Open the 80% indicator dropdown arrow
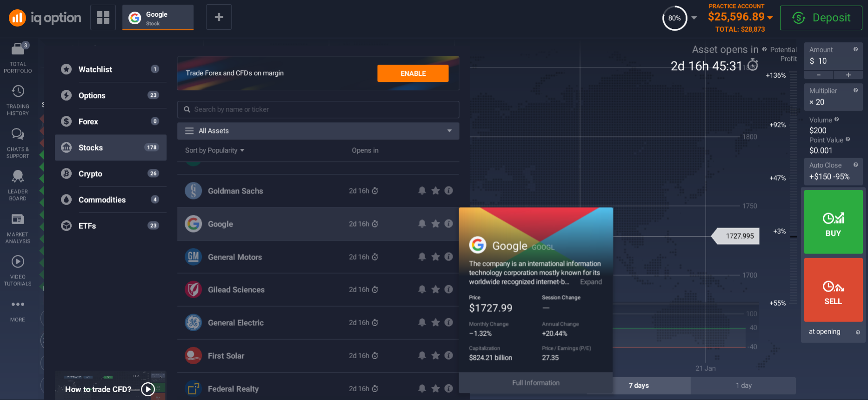 click(x=694, y=18)
